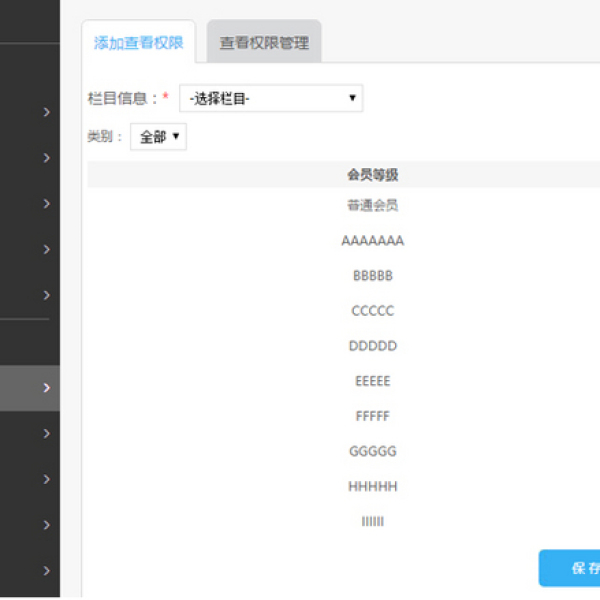Click the 会员等级 column header

[x=372, y=175]
